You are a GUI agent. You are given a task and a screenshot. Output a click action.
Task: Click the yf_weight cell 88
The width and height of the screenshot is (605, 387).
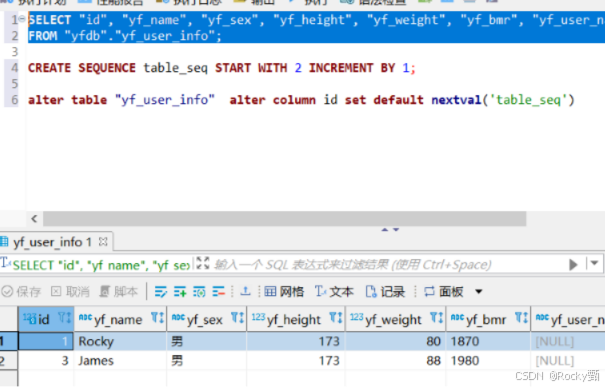click(x=395, y=360)
